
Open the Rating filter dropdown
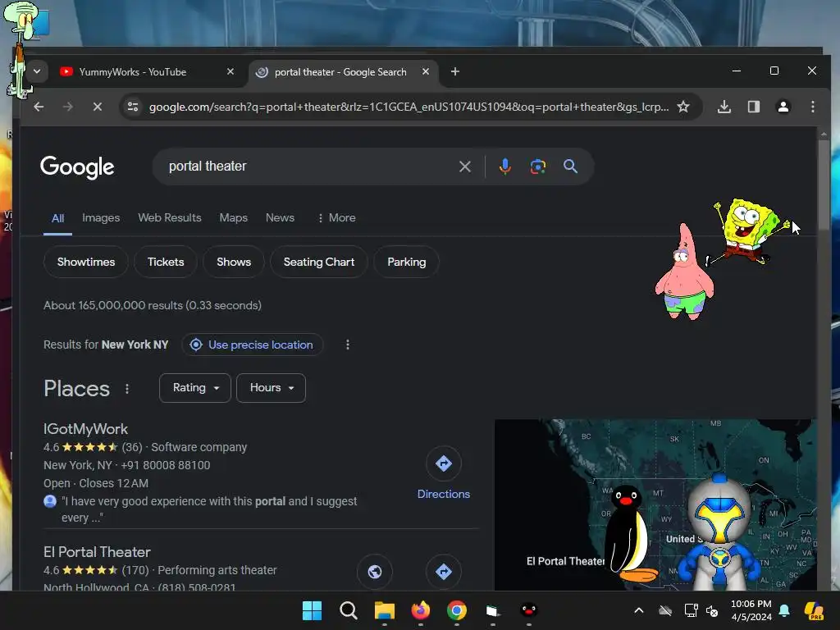pos(195,388)
